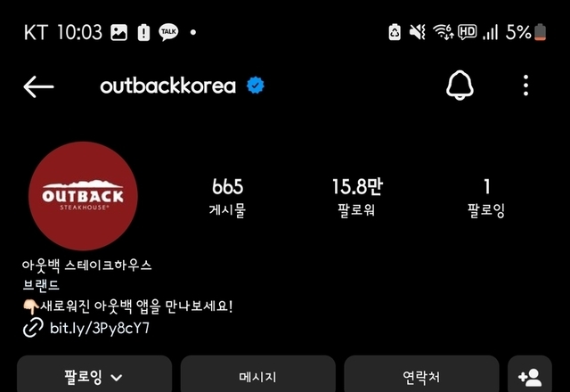Tap the picture notification icon in status bar
This screenshot has width=570, height=392.
118,32
